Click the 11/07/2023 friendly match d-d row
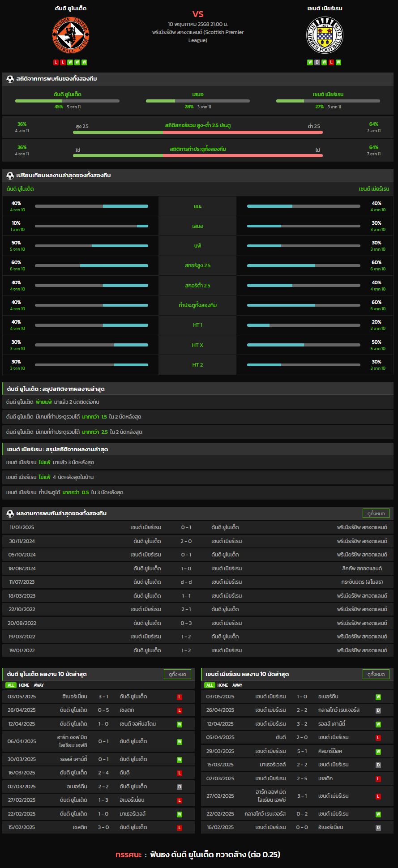 coord(198,582)
